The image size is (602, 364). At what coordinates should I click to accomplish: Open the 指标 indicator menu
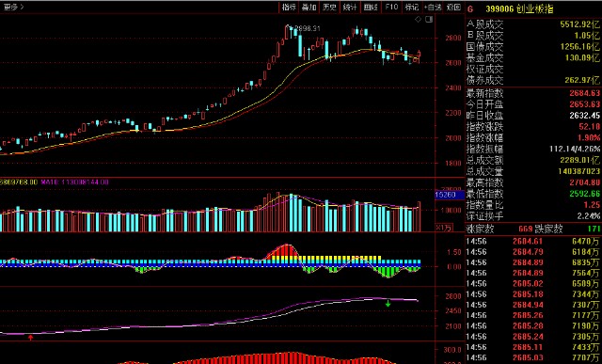289,7
